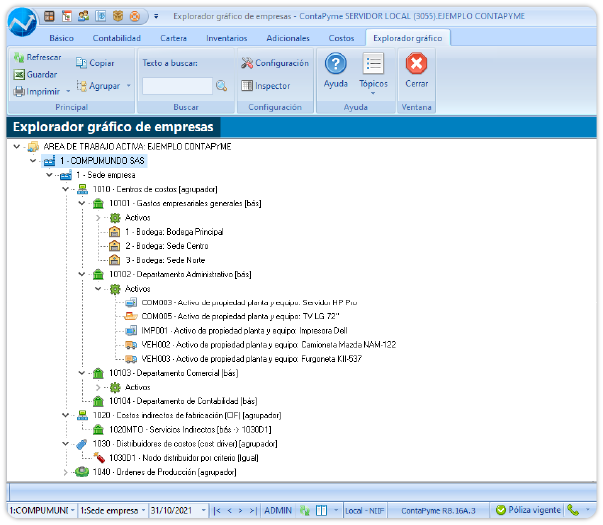Open the Tópicos help list
The height and width of the screenshot is (525, 603).
point(373,73)
